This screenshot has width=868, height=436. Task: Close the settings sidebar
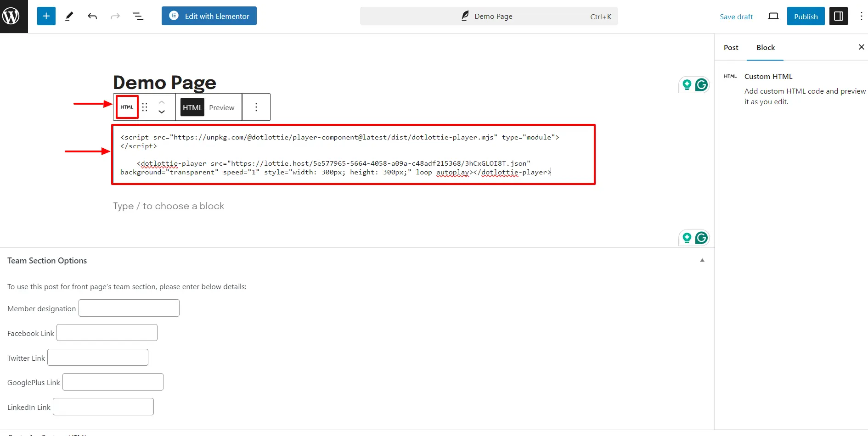click(861, 47)
